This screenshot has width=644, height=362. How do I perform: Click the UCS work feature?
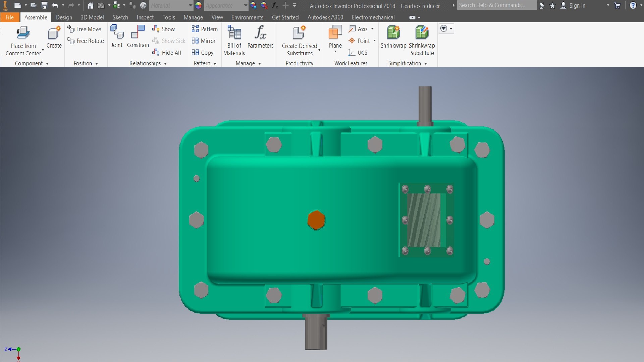(358, 53)
